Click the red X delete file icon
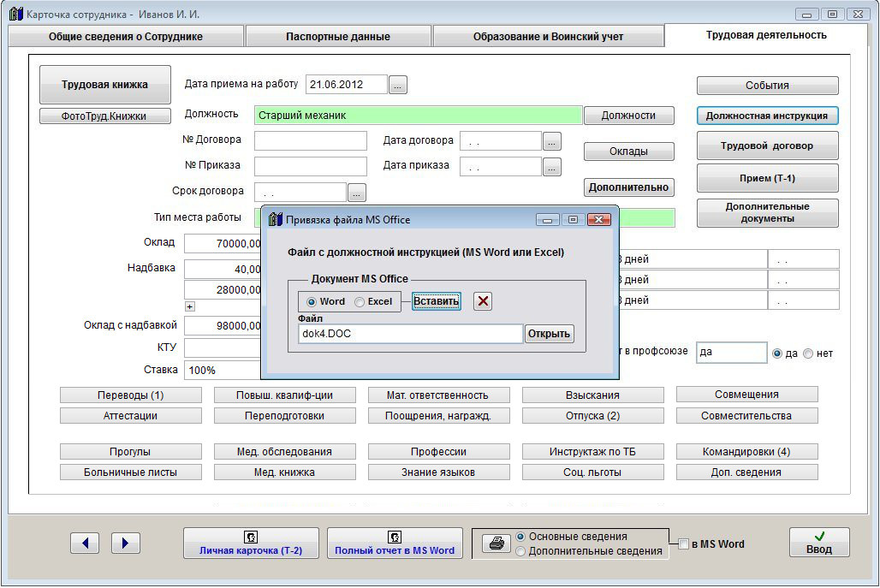Viewport: 880px width, 588px height. 483,301
